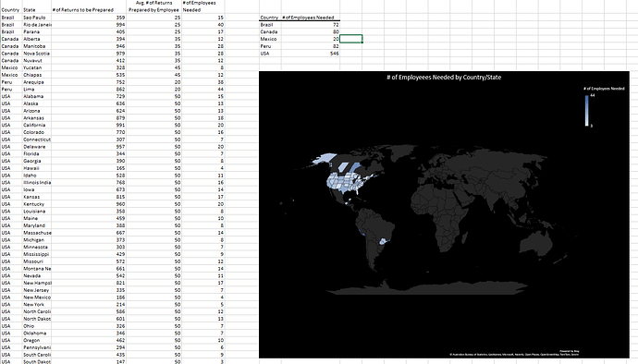Select 'Canada' in the summary table
The height and width of the screenshot is (364, 638).
[268, 31]
